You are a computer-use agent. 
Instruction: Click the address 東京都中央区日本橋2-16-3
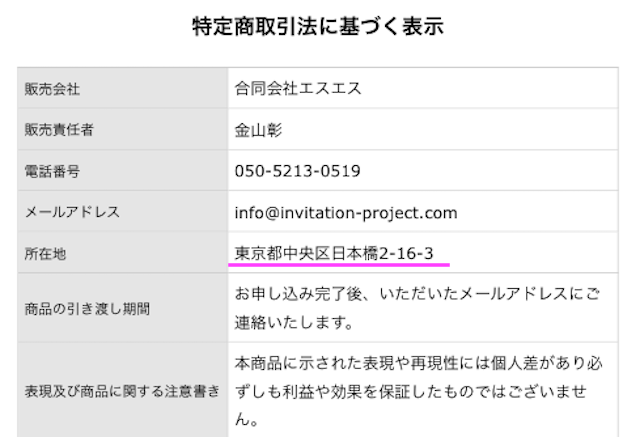click(334, 253)
